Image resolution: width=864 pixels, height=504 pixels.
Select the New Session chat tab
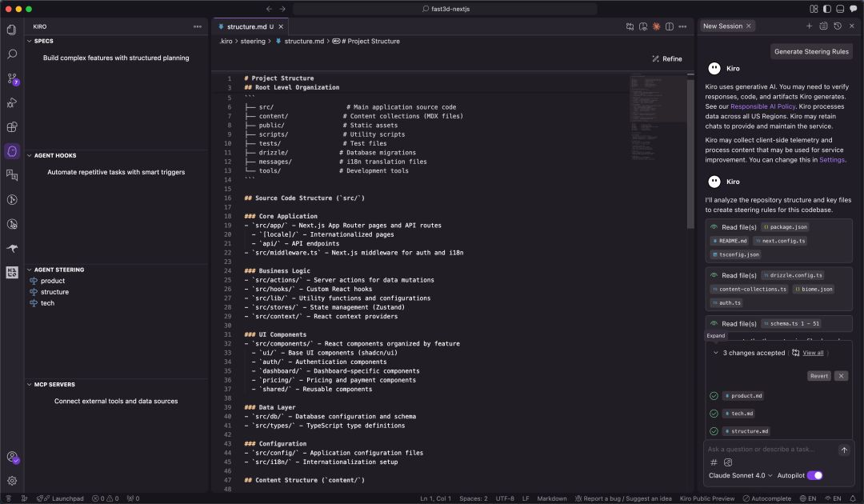(x=722, y=26)
